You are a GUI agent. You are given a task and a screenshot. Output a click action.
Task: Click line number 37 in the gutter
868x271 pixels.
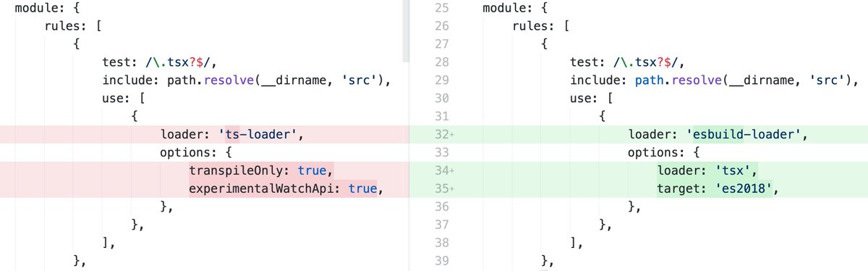(x=443, y=225)
